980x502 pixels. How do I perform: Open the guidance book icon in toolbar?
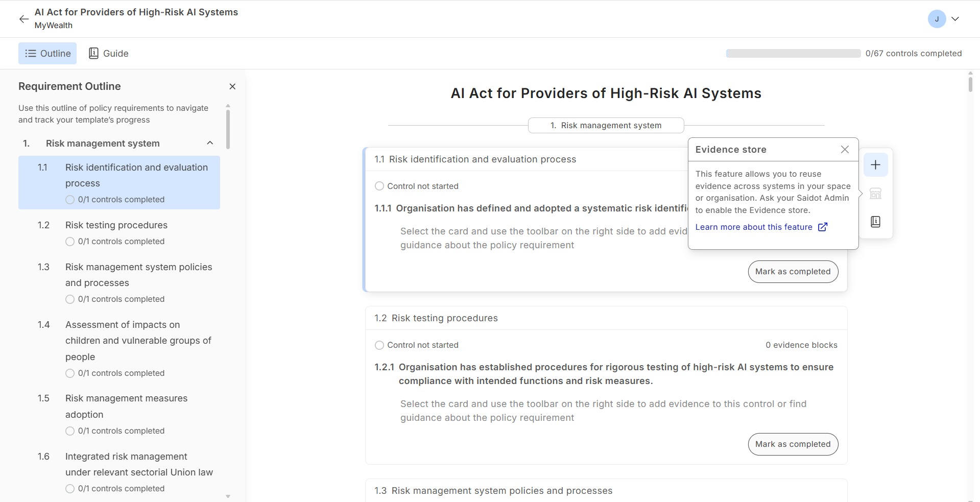pos(875,222)
